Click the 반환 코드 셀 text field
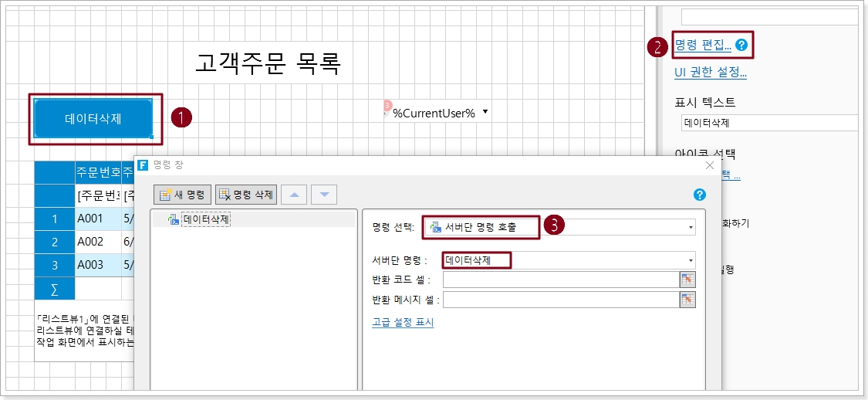 559,280
